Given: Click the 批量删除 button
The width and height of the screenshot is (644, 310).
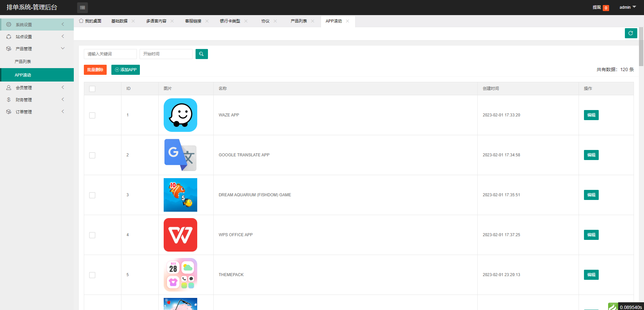Looking at the screenshot, I should click(95, 70).
